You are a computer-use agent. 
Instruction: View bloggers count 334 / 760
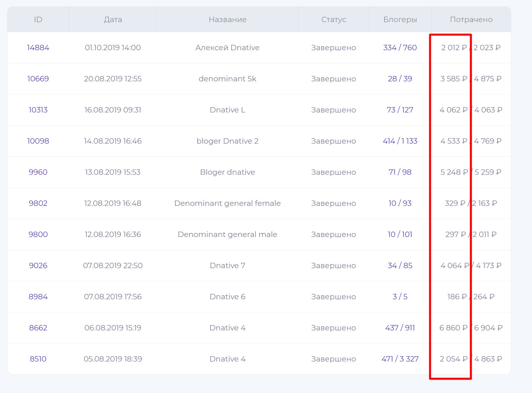click(400, 48)
